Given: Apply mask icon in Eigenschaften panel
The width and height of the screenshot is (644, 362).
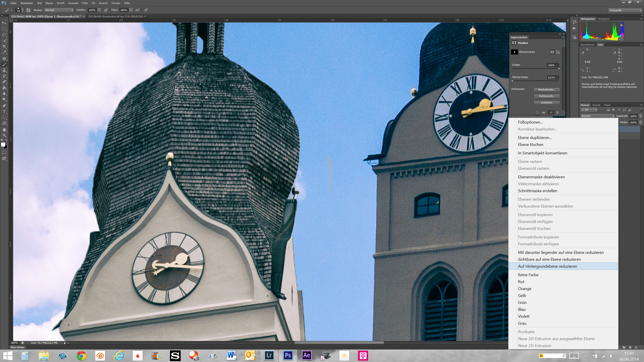Looking at the screenshot, I should 544,113.
